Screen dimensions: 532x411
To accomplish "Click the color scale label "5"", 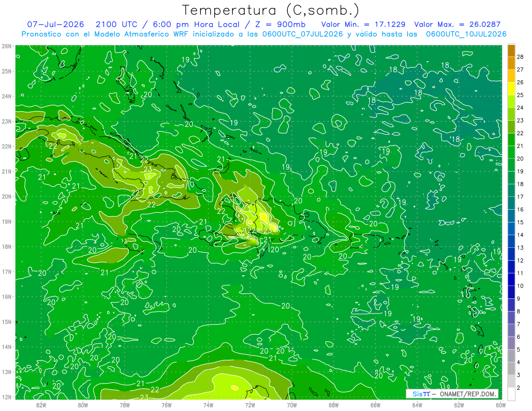I will coord(518,350).
